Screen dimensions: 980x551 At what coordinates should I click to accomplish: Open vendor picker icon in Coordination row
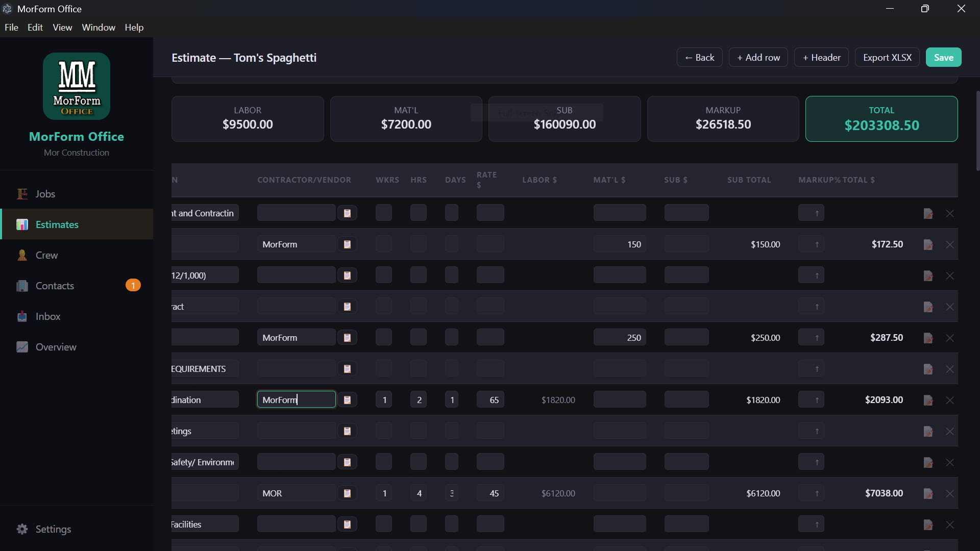coord(347,400)
